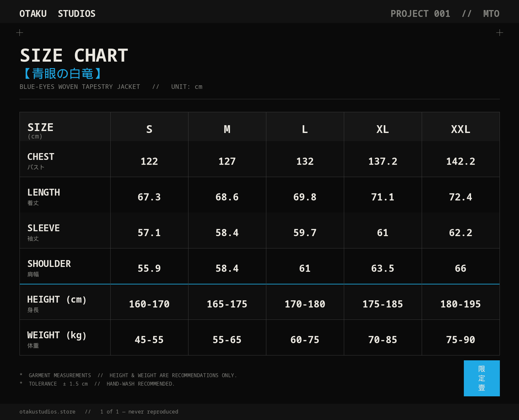Click the blue 限定壹 stamp badge
This screenshot has width=519, height=420.
point(482,378)
